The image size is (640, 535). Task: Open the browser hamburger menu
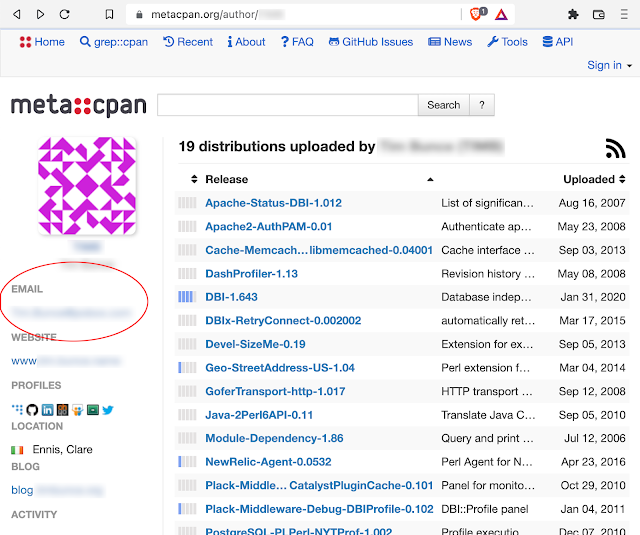(x=624, y=15)
